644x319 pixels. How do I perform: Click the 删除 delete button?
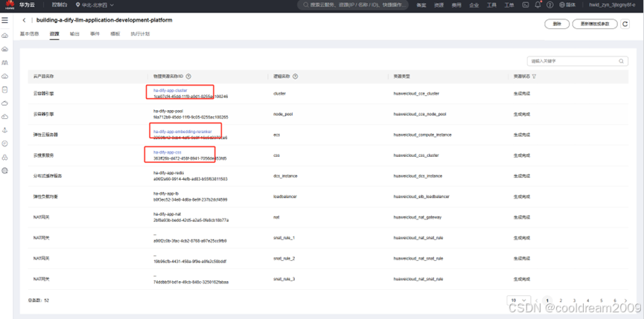point(556,25)
